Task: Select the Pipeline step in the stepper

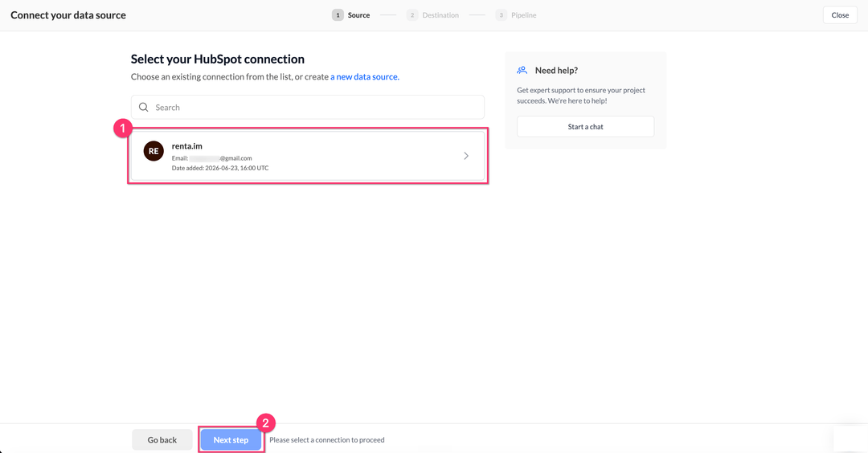Action: tap(516, 15)
